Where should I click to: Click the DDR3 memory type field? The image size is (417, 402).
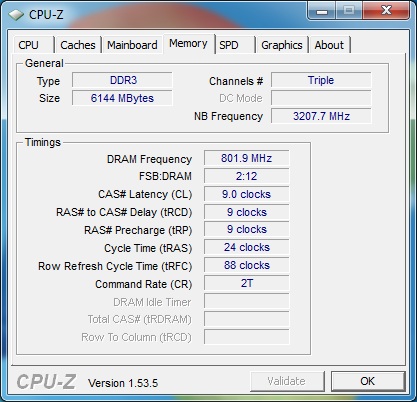point(122,80)
